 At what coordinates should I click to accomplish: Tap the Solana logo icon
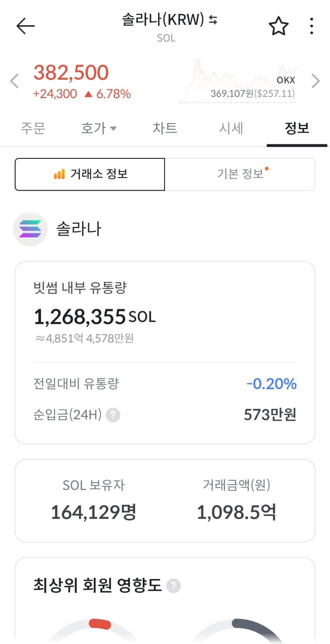click(x=30, y=229)
